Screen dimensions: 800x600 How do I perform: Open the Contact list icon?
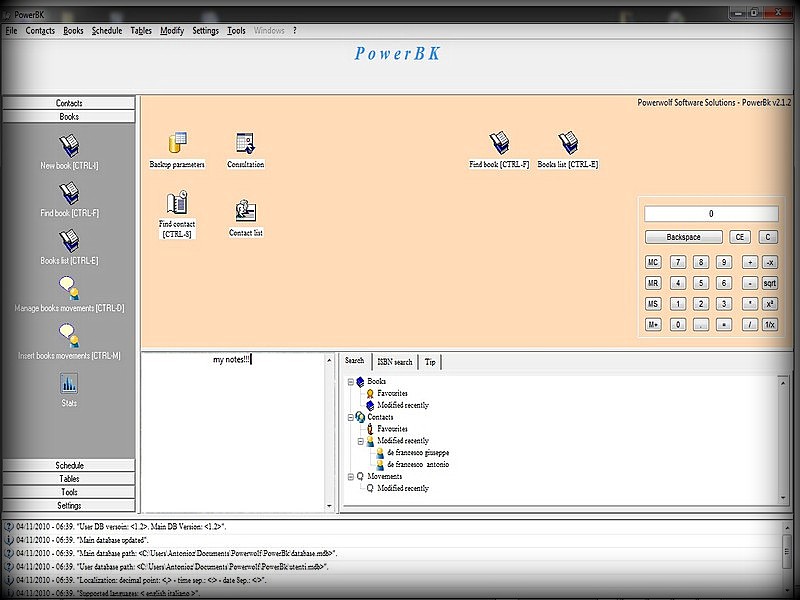pyautogui.click(x=245, y=210)
